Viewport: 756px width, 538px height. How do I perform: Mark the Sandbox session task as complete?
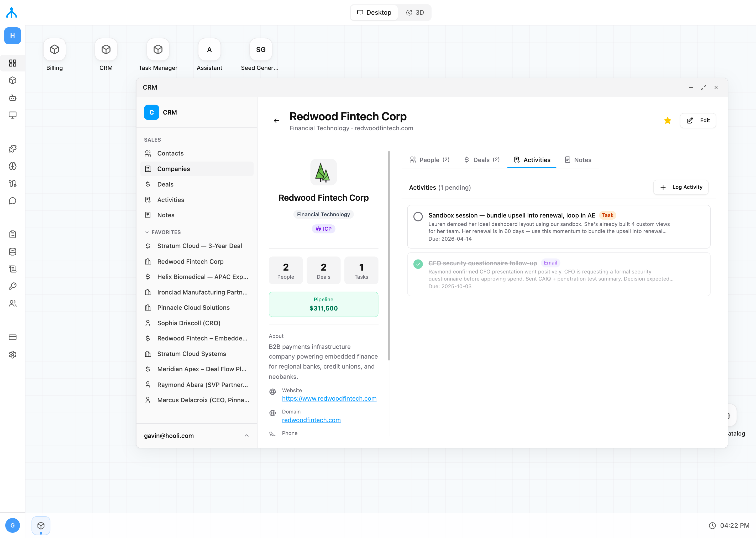coord(418,216)
